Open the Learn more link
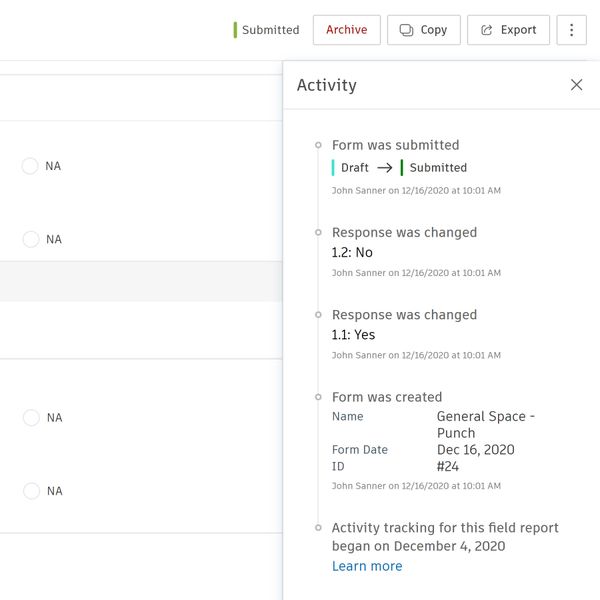The image size is (600, 600). (x=367, y=566)
